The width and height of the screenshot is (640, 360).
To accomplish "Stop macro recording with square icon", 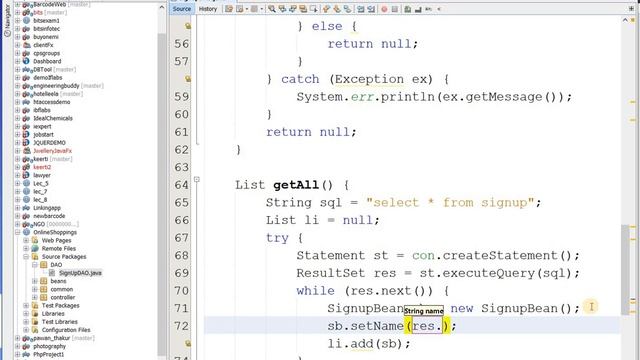I will tap(395, 9).
